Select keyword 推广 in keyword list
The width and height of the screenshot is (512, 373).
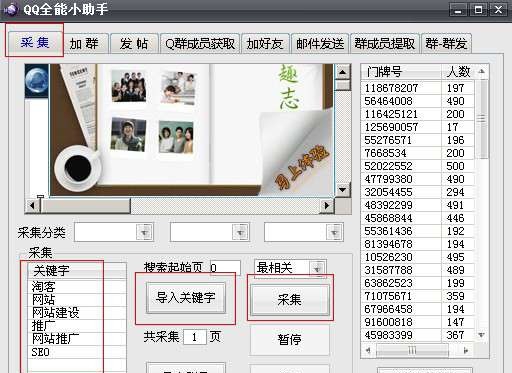77,326
